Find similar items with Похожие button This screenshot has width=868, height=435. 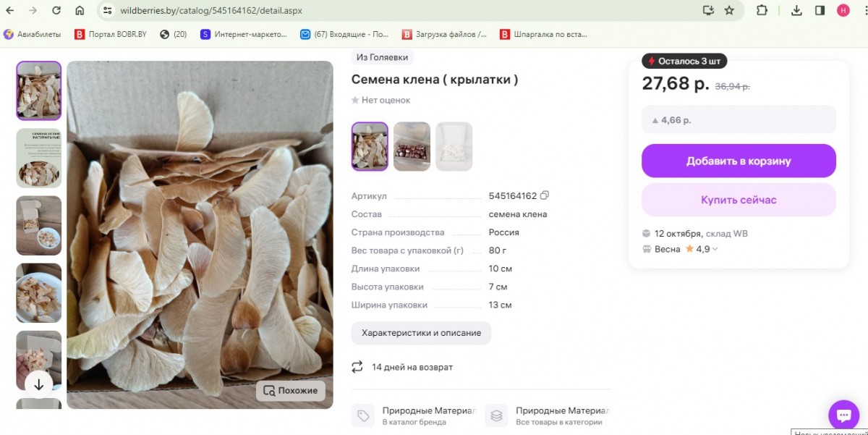291,391
